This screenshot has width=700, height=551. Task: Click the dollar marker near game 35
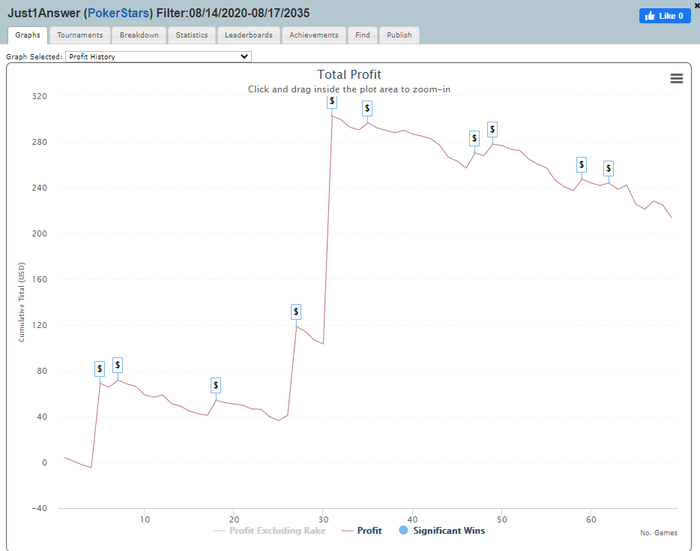(x=367, y=108)
